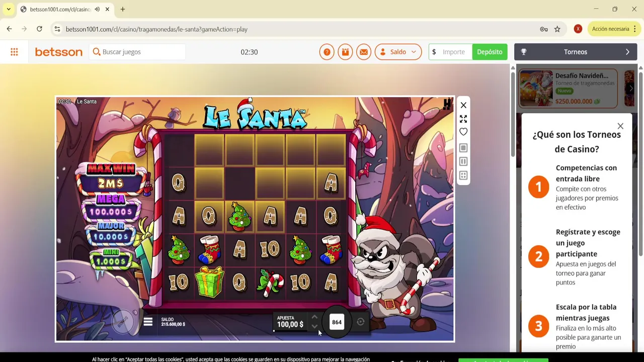Close the Le Santa game frame

pyautogui.click(x=463, y=105)
